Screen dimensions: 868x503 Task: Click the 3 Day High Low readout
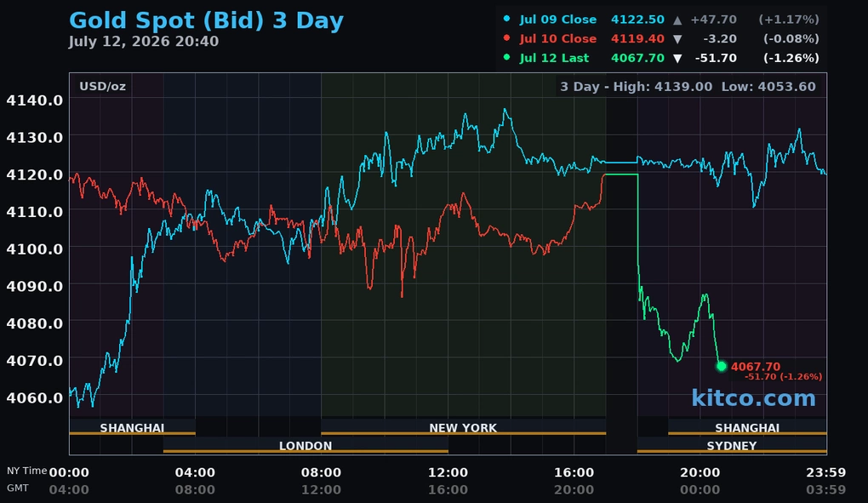(x=688, y=87)
